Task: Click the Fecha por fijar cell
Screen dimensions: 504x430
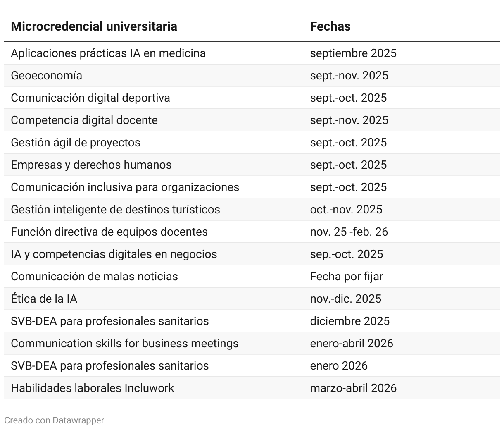Action: point(347,277)
